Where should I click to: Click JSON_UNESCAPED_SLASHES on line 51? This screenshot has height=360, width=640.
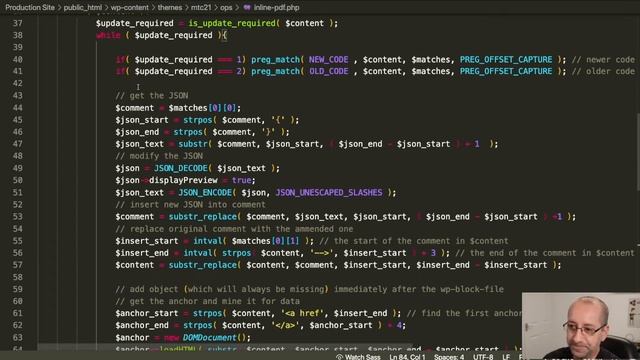329,192
